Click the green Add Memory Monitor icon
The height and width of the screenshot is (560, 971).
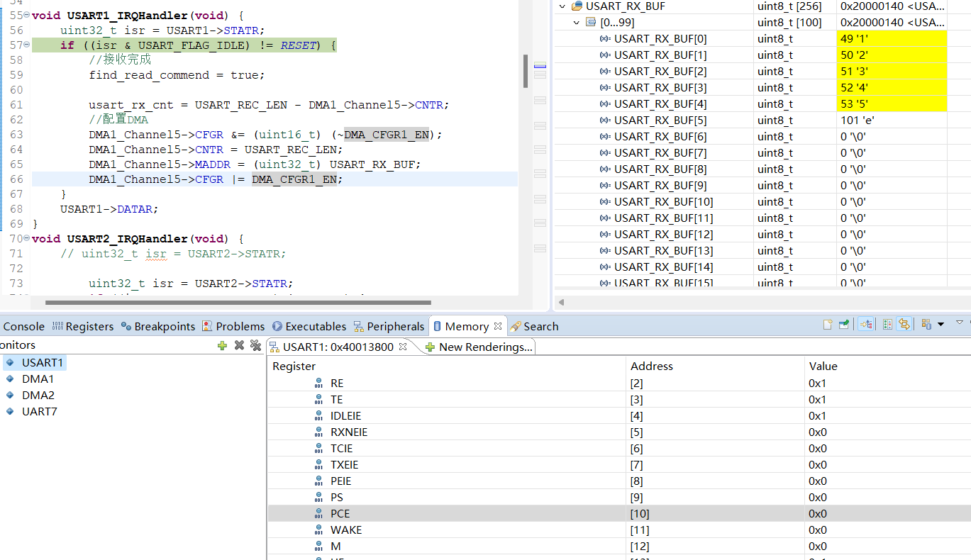point(222,345)
